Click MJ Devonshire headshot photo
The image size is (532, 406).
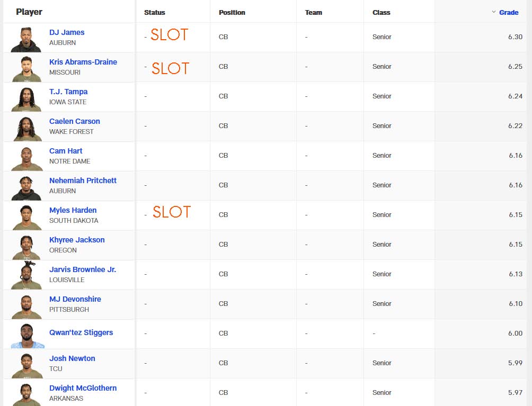[26, 305]
